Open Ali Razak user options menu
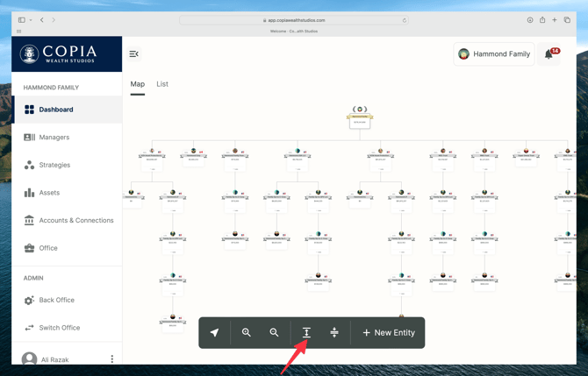The width and height of the screenshot is (588, 376). [x=111, y=359]
